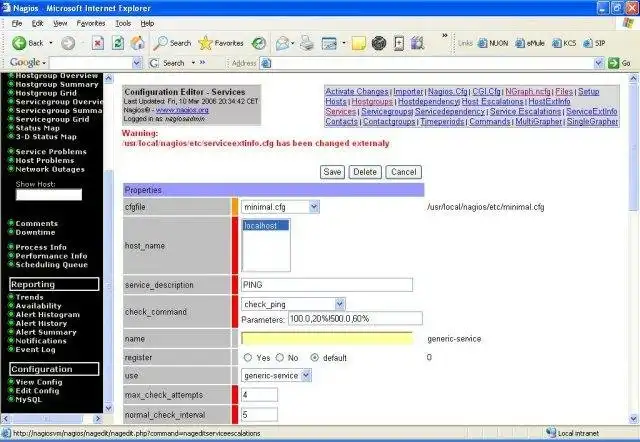This screenshot has width=640, height=442.
Task: Click the Delete button
Action: 365,172
